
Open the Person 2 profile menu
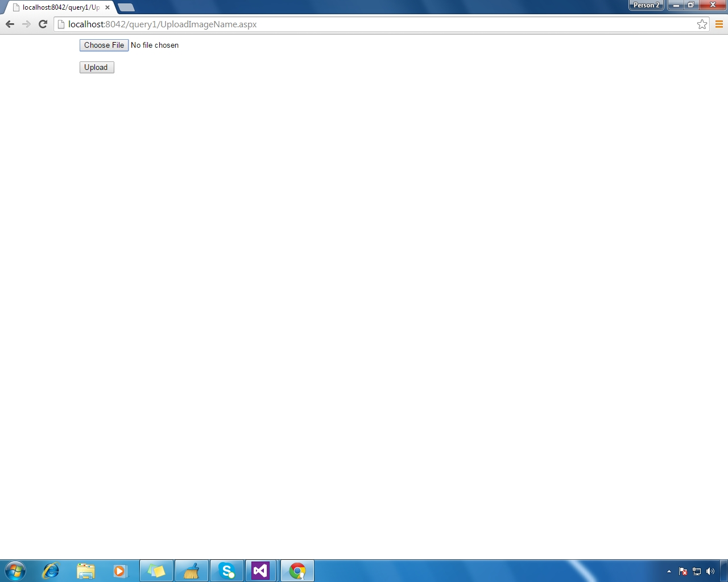pyautogui.click(x=646, y=5)
